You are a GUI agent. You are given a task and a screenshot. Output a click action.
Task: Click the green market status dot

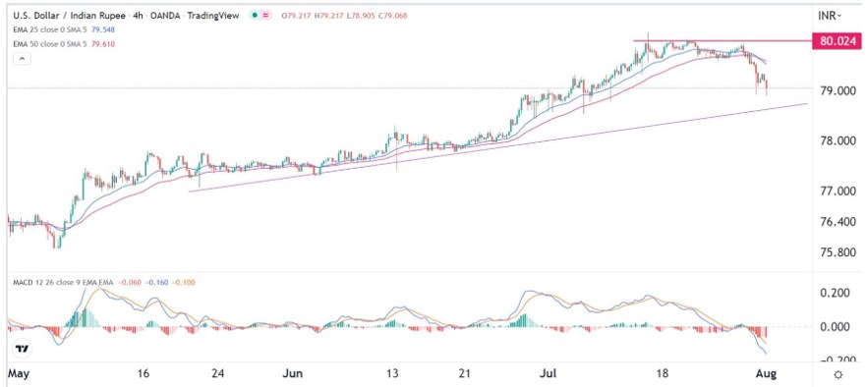point(255,16)
